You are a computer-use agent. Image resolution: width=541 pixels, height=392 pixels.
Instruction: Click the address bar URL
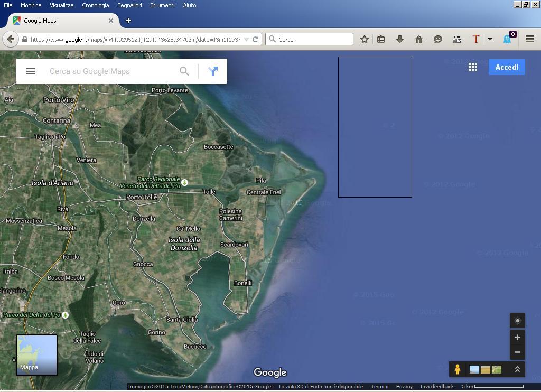coord(135,40)
